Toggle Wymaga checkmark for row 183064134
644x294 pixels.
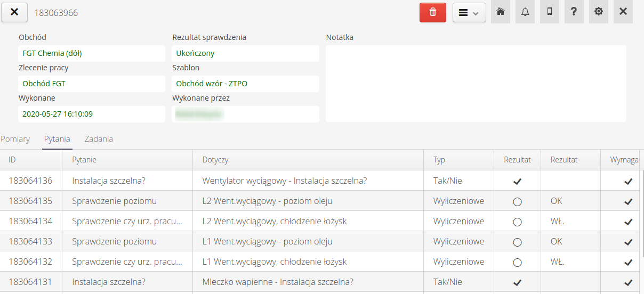click(x=628, y=222)
